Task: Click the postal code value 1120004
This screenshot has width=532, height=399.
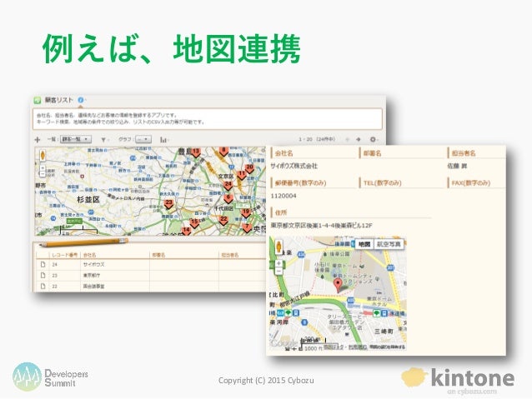Action: (x=284, y=196)
